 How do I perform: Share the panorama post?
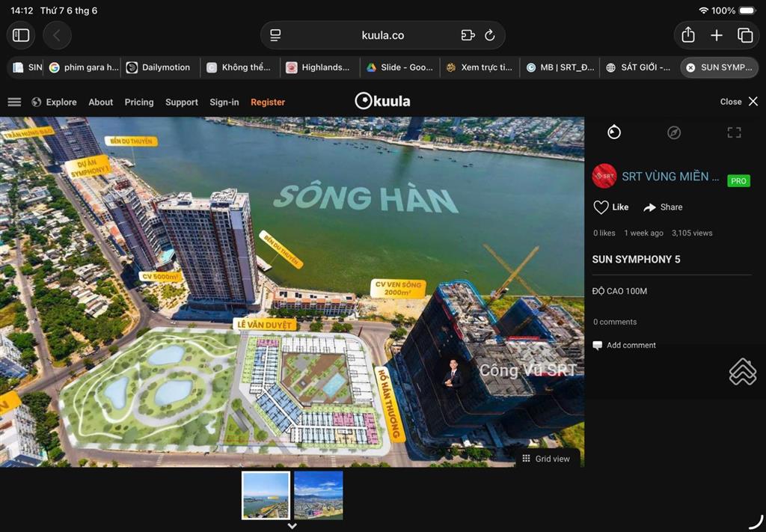point(663,207)
